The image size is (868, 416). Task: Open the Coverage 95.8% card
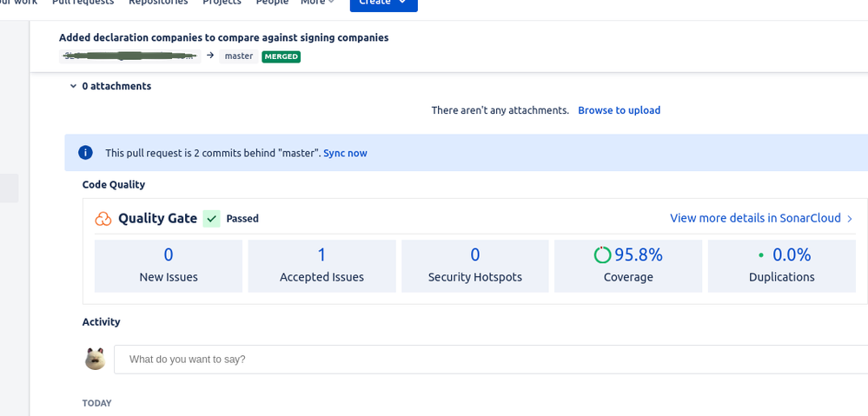tap(628, 266)
